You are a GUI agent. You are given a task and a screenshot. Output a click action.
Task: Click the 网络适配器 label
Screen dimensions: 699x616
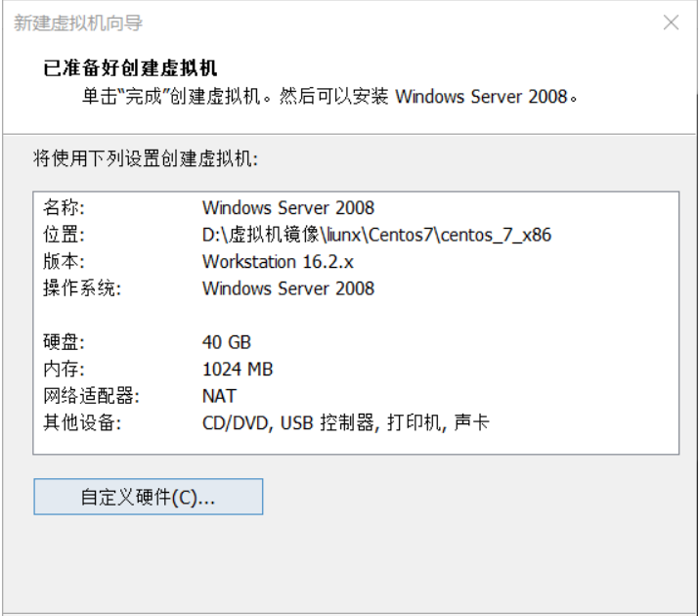point(91,396)
